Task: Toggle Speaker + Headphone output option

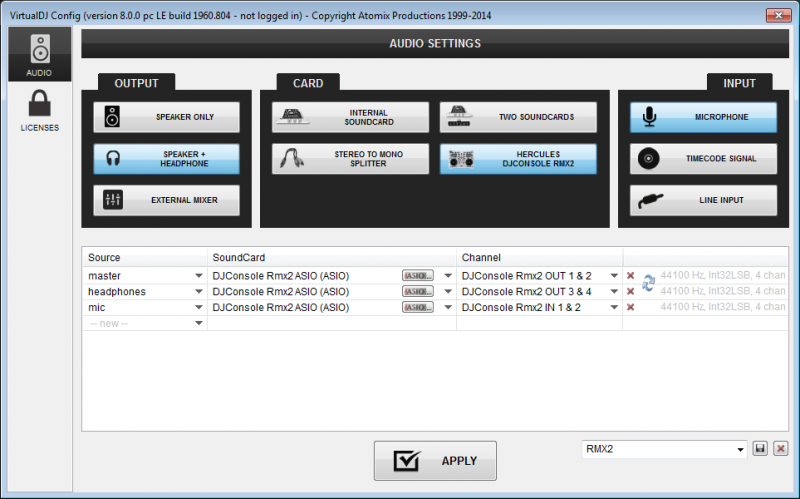Action: 167,159
